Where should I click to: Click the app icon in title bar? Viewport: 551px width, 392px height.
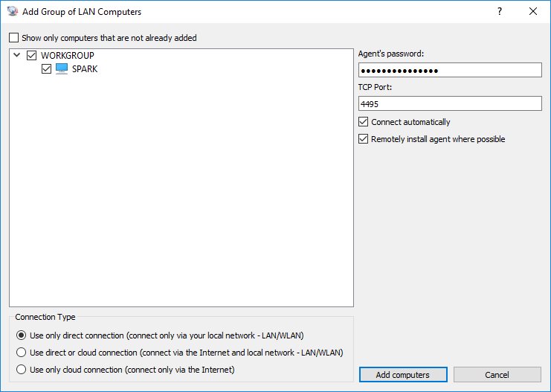pyautogui.click(x=13, y=12)
